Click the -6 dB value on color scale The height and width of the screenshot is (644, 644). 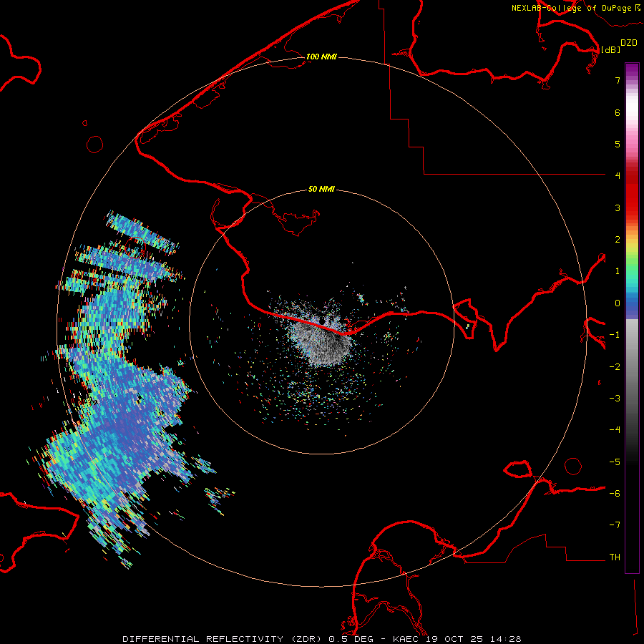[x=615, y=494]
